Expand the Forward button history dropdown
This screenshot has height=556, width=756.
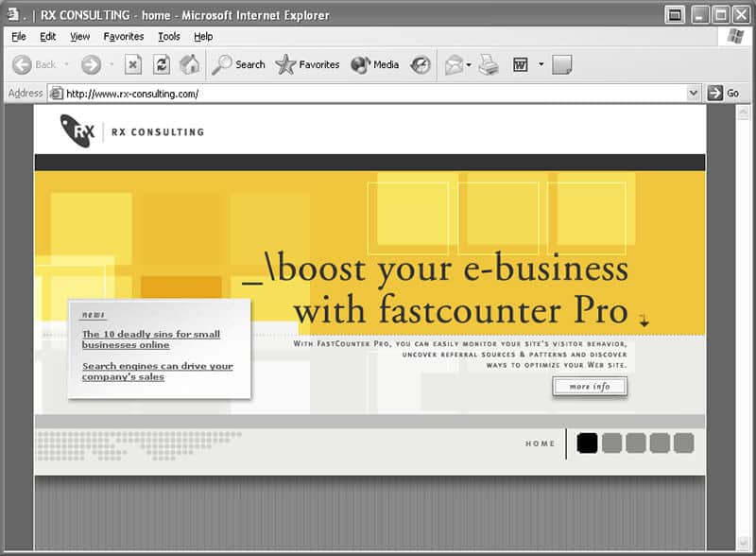click(112, 64)
